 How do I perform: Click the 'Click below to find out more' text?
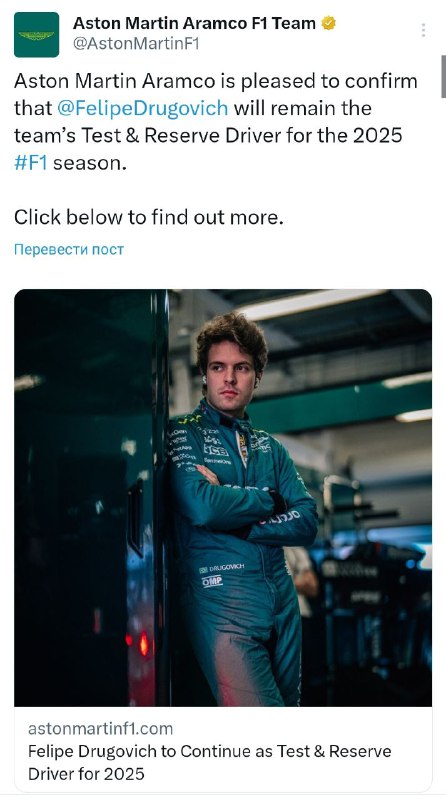click(148, 217)
